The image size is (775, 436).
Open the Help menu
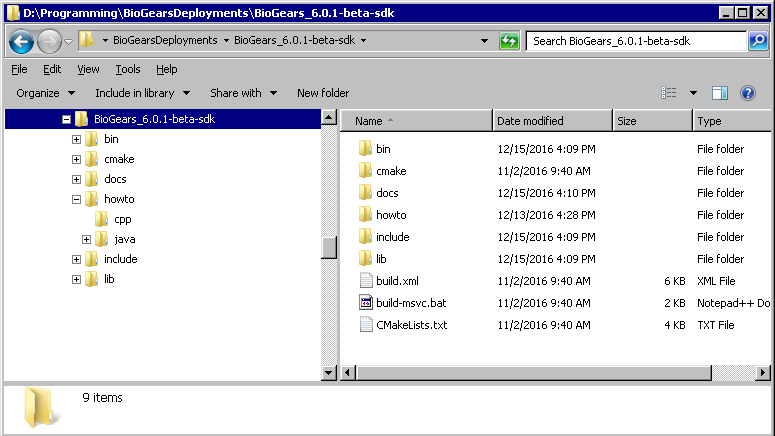(x=167, y=69)
